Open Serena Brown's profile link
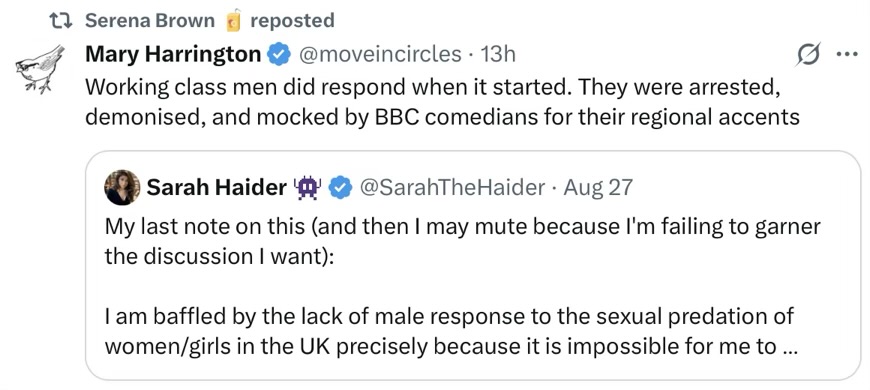 coord(150,21)
